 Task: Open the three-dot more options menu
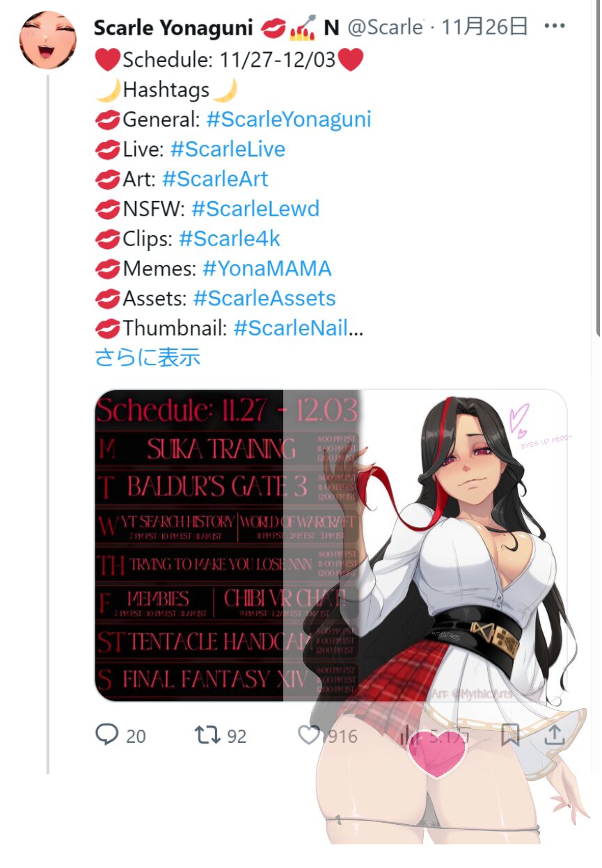click(555, 26)
